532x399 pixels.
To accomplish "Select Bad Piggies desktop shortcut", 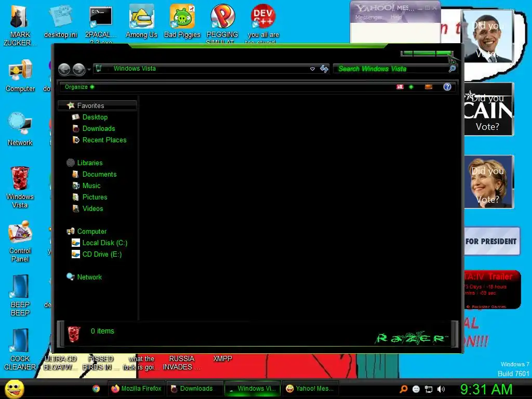I will (182, 21).
